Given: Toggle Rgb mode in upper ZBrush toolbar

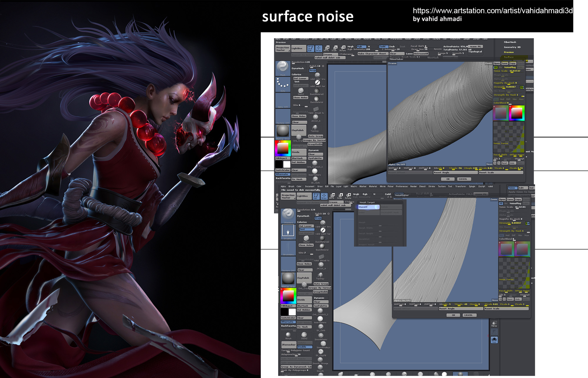Looking at the screenshot, I should click(x=361, y=46).
